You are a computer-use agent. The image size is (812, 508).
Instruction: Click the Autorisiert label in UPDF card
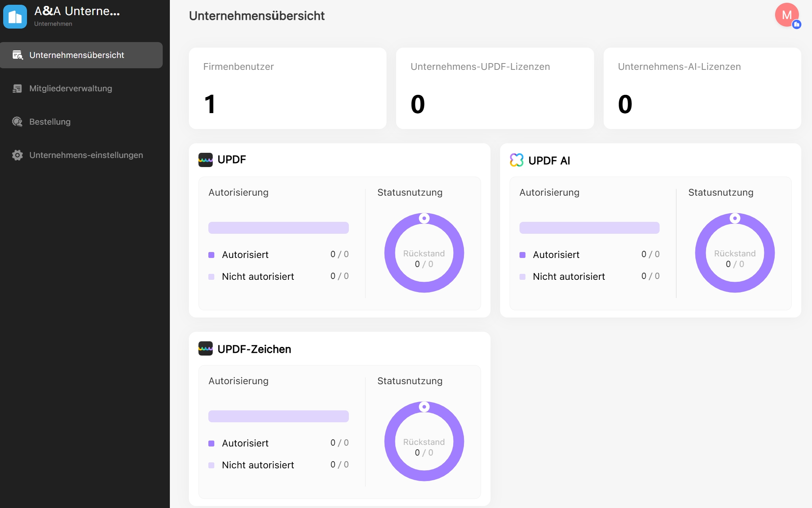coord(245,255)
